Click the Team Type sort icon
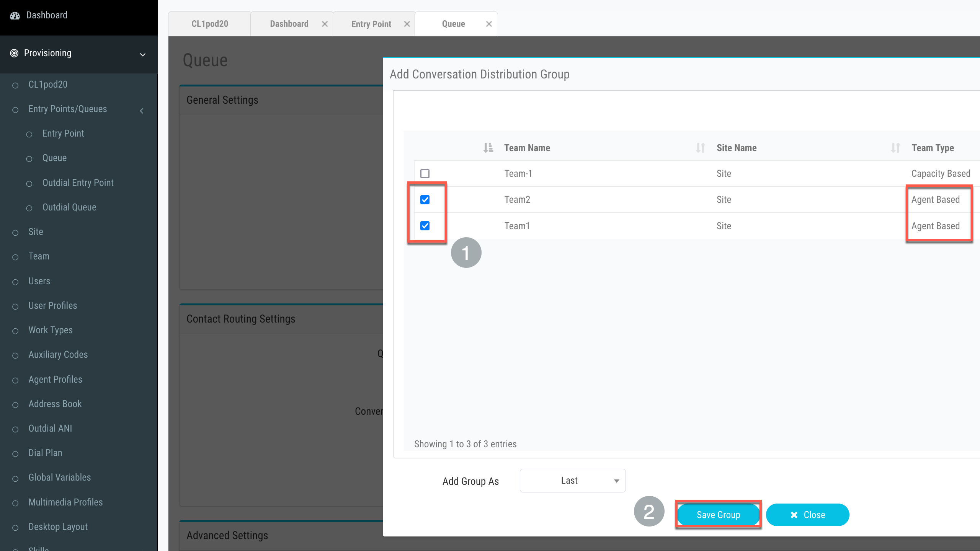 click(x=896, y=148)
